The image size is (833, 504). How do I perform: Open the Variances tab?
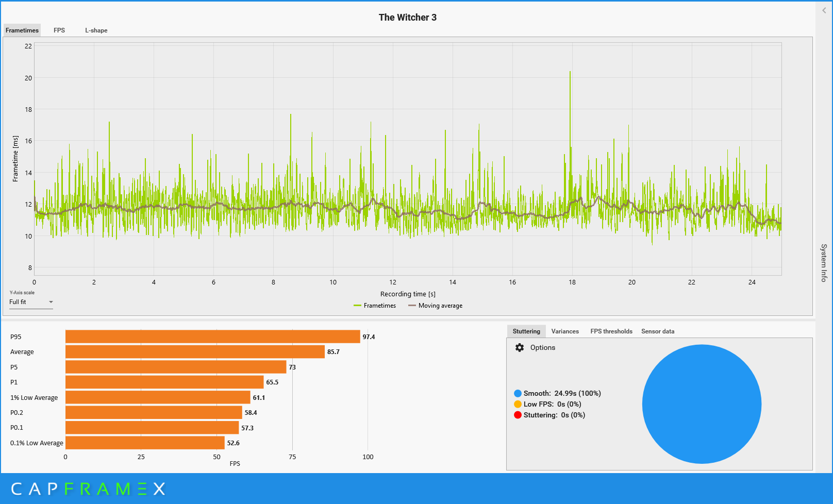click(x=565, y=331)
